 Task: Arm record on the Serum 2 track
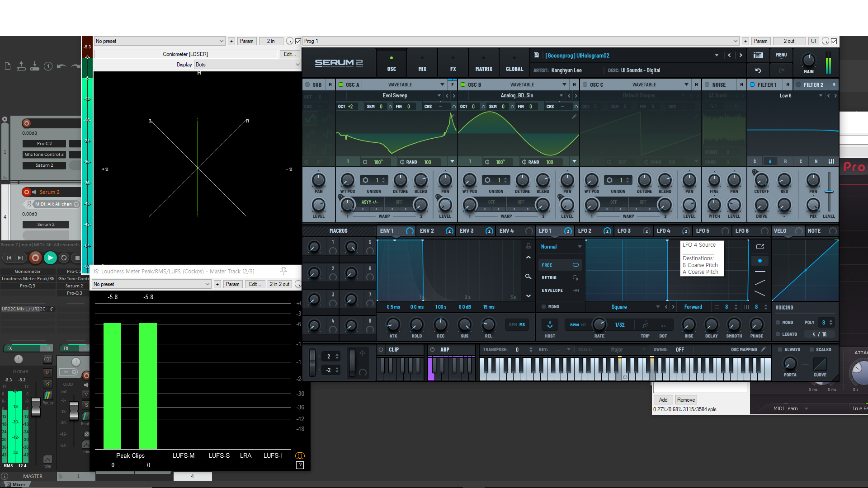(x=27, y=192)
